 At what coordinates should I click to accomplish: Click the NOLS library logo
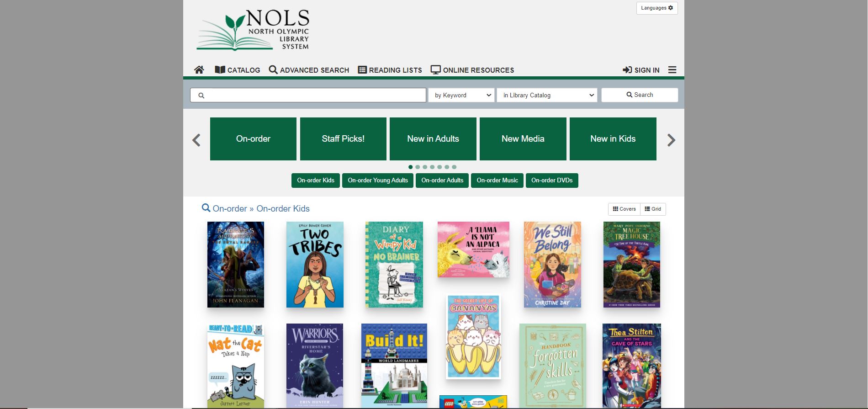(253, 30)
